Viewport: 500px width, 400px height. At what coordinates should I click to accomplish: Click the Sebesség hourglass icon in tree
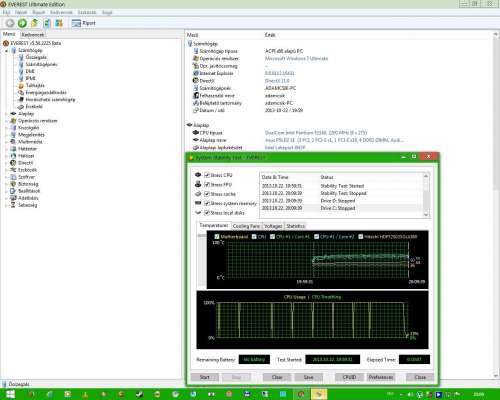(13, 205)
